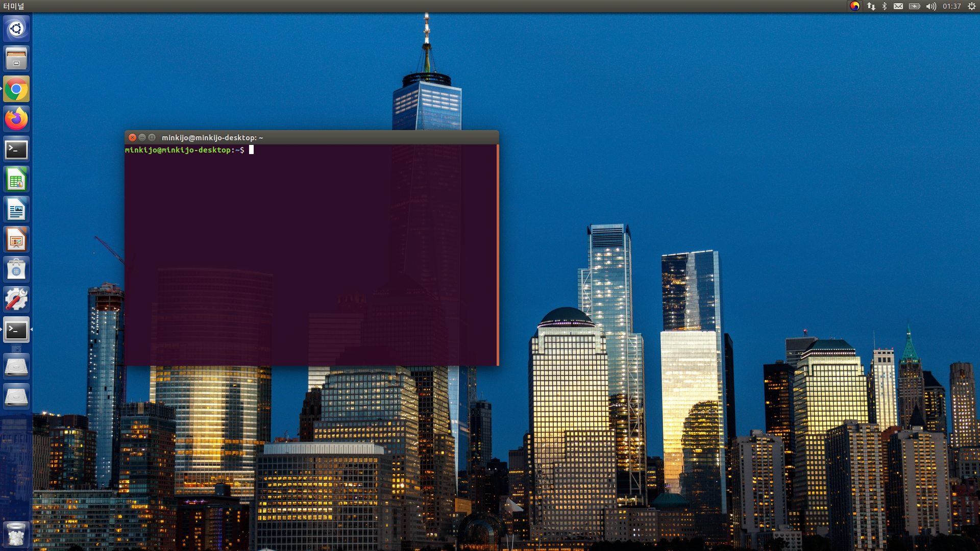The width and height of the screenshot is (980, 551).
Task: Open LibreOffice Writer document icon
Action: (x=16, y=210)
